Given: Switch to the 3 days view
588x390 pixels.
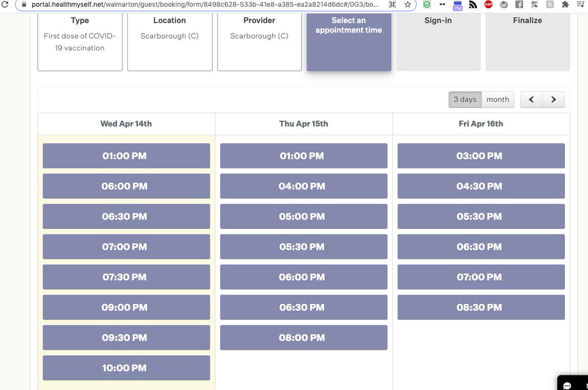Looking at the screenshot, I should [x=465, y=99].
